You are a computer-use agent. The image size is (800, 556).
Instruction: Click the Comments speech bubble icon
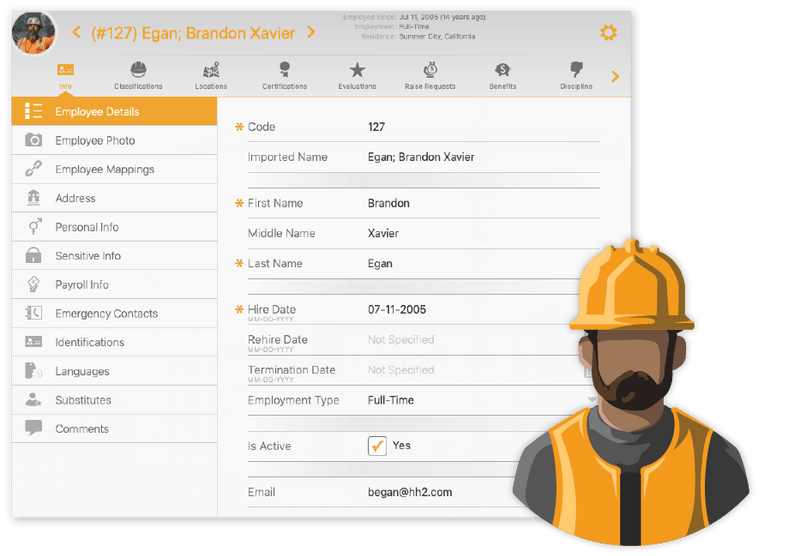coord(34,428)
